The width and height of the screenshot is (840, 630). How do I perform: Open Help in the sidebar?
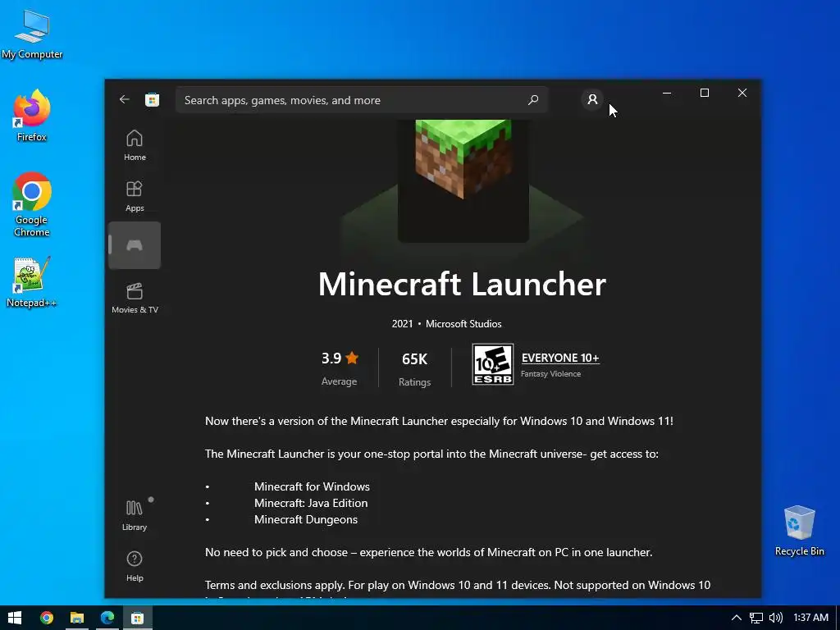[x=135, y=566]
